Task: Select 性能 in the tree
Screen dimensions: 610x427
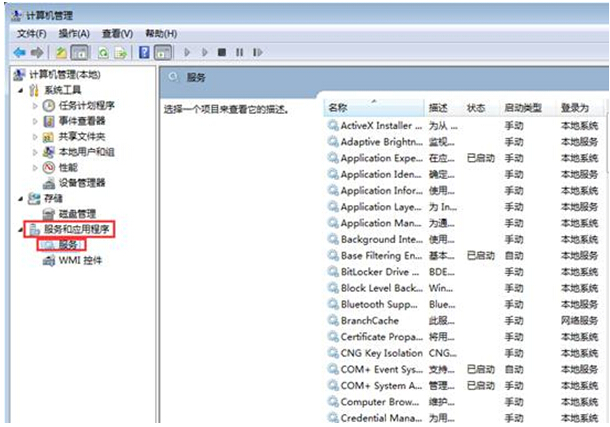Action: (68, 168)
